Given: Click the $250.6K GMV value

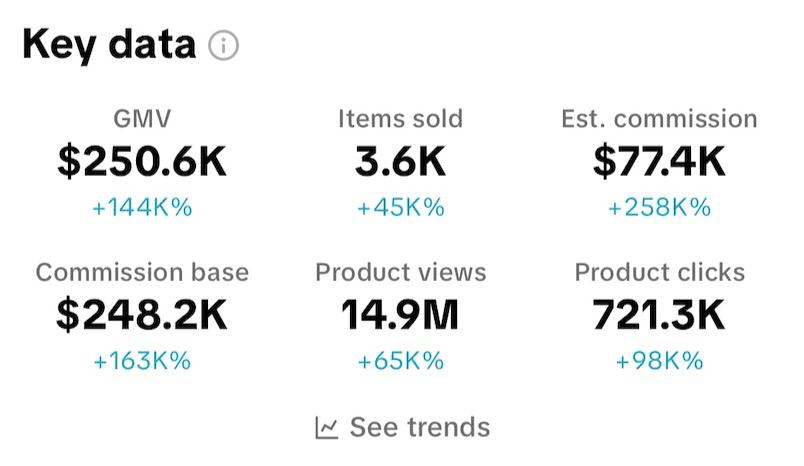Looking at the screenshot, I should 142,162.
